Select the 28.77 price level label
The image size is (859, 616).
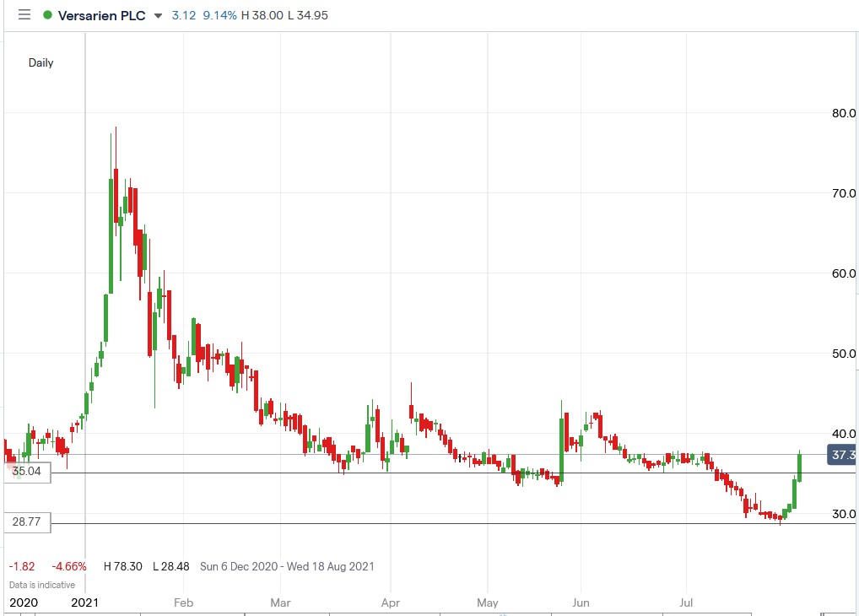[26, 521]
